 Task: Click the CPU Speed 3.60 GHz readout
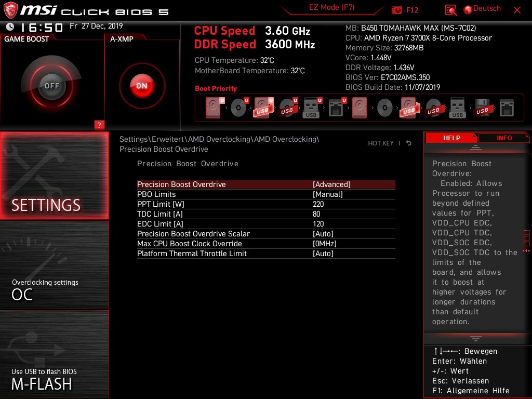tap(252, 31)
